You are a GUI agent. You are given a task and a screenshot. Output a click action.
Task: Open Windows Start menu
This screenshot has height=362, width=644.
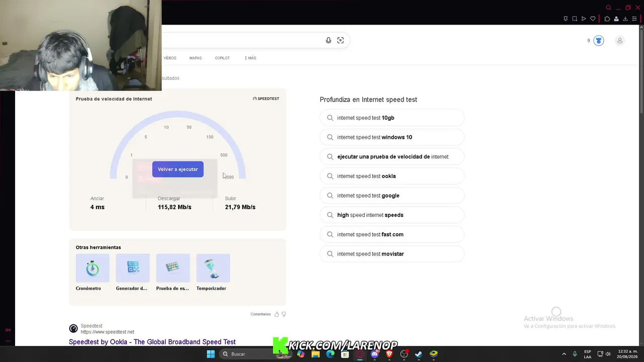(211, 354)
